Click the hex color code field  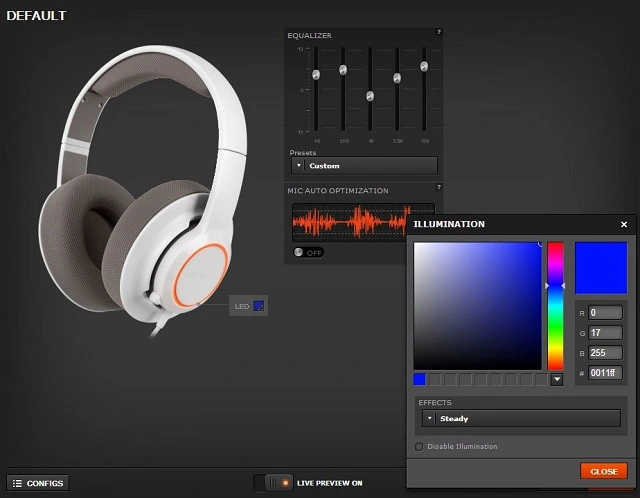click(605, 372)
